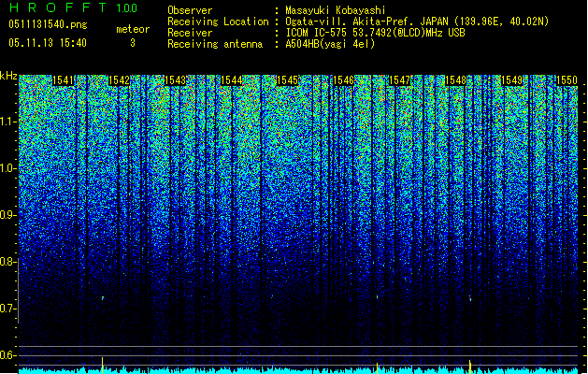This screenshot has height=374, width=588.
Task: Click the 1548 time marker
Action: [455, 80]
